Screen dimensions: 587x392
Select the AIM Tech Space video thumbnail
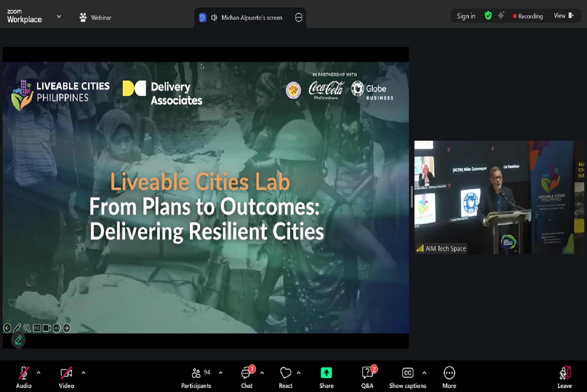click(x=499, y=197)
